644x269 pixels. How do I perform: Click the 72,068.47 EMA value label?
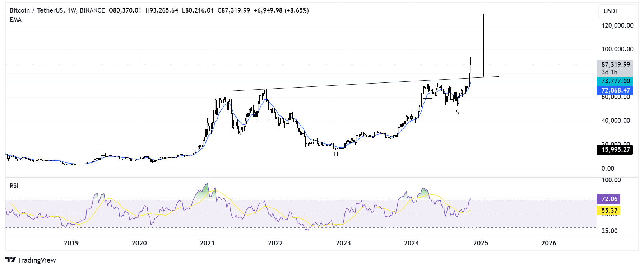point(615,90)
